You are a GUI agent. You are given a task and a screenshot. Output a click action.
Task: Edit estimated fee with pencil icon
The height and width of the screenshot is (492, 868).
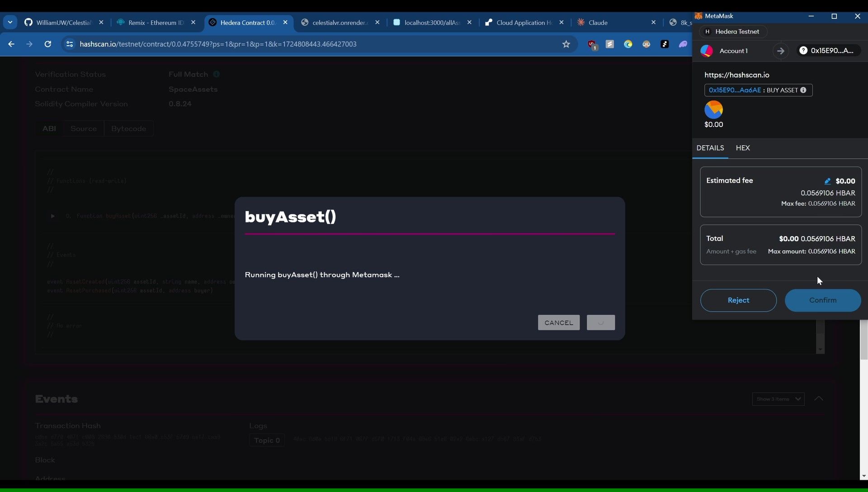click(827, 181)
